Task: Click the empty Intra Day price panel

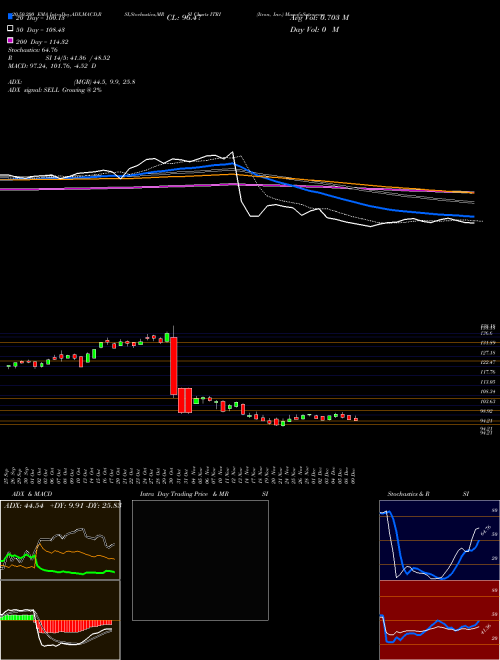Action: (200, 560)
